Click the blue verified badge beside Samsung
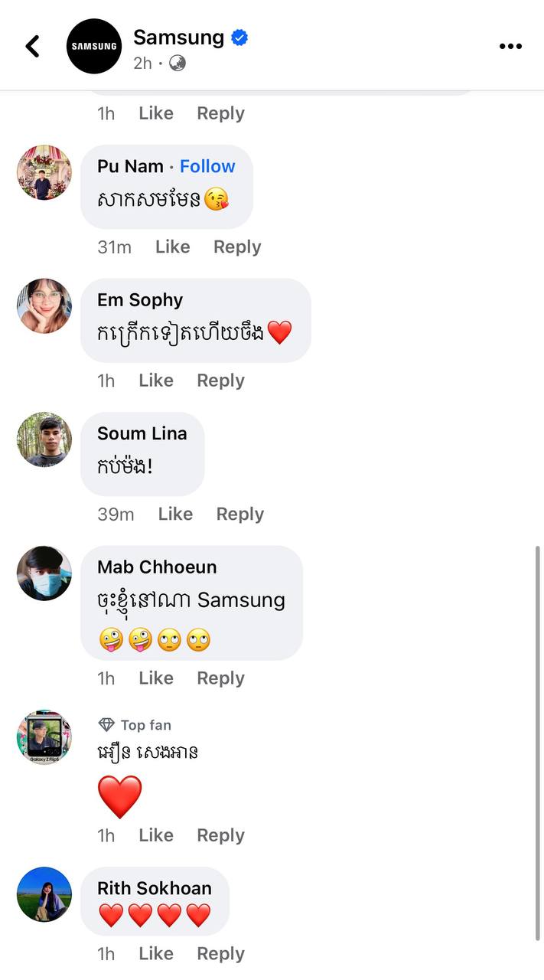Image resolution: width=544 pixels, height=980 pixels. tap(239, 38)
